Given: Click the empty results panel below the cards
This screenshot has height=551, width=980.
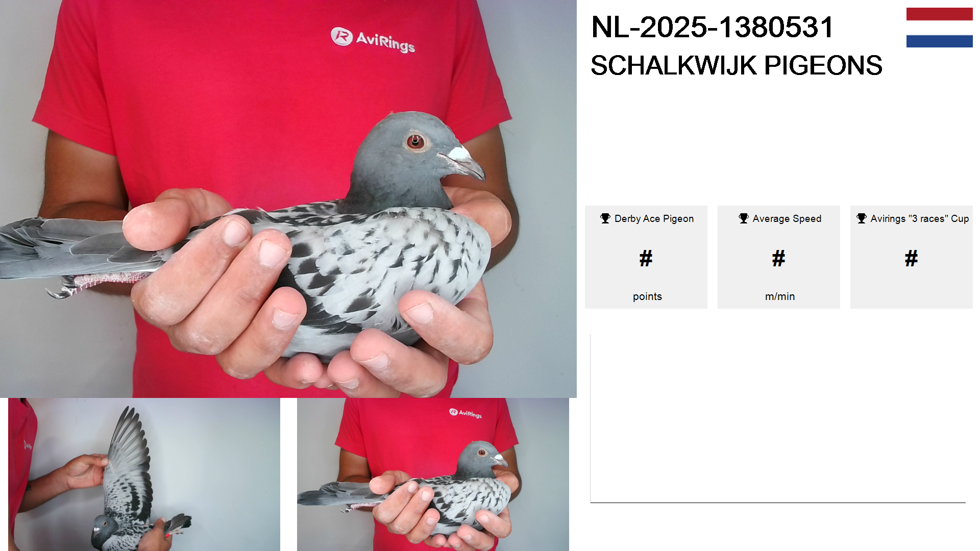Looking at the screenshot, I should 778,418.
